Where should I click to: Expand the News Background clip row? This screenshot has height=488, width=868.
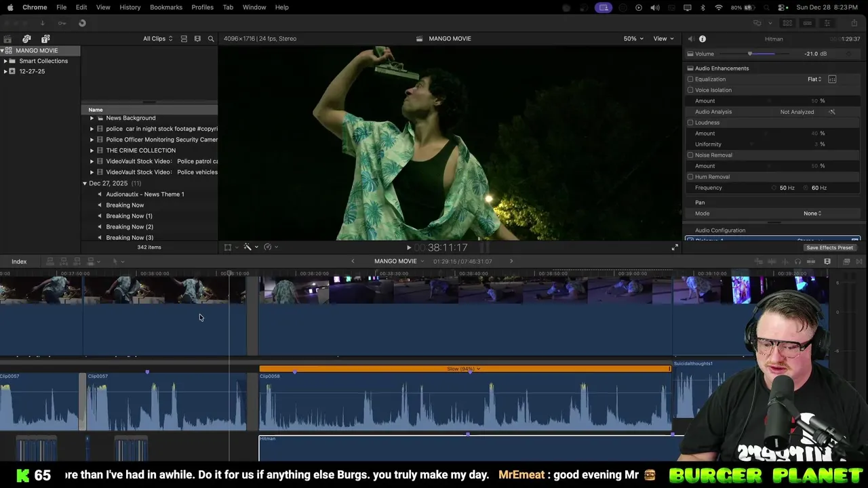[x=92, y=118]
